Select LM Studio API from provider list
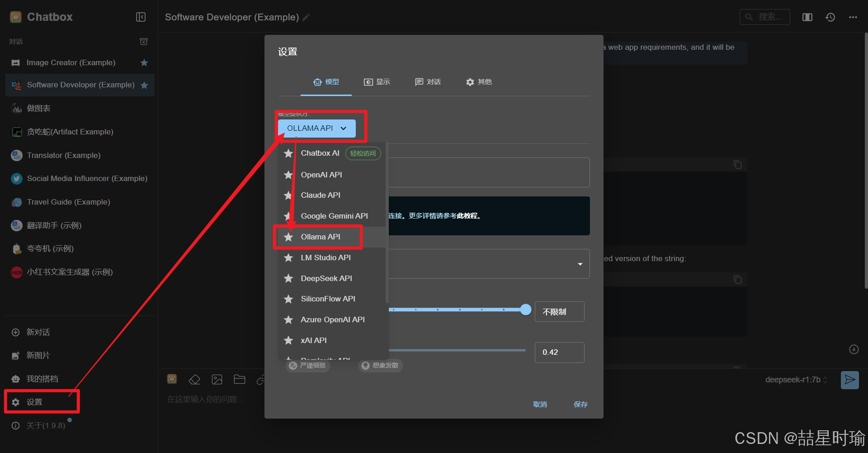This screenshot has height=453, width=868. (332, 257)
